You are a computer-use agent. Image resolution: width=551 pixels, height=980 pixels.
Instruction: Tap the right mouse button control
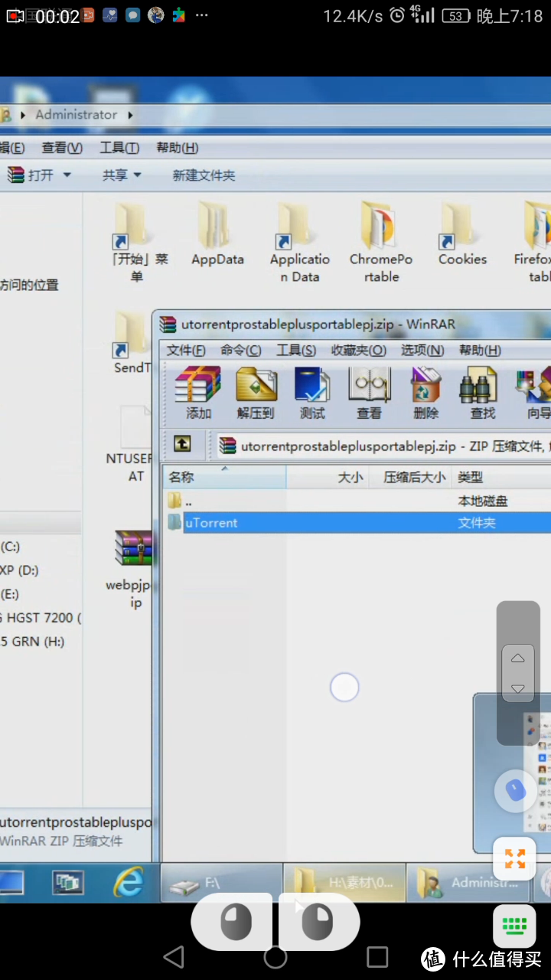click(x=318, y=921)
